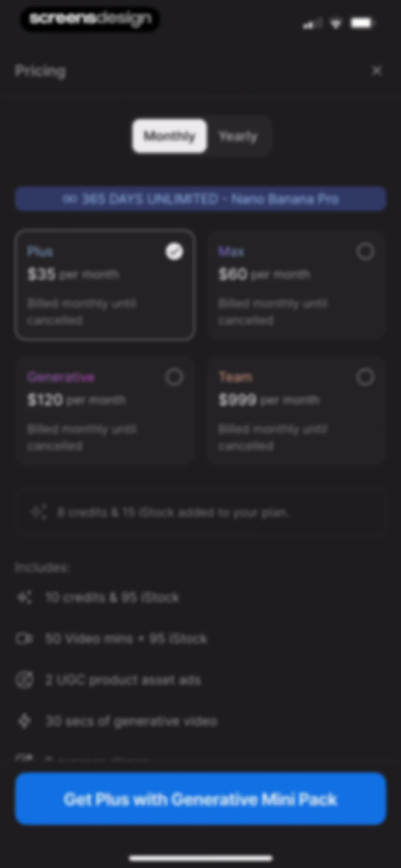This screenshot has width=401, height=868.
Task: Click the credits sparkle icon under Includes
Action: coord(24,597)
